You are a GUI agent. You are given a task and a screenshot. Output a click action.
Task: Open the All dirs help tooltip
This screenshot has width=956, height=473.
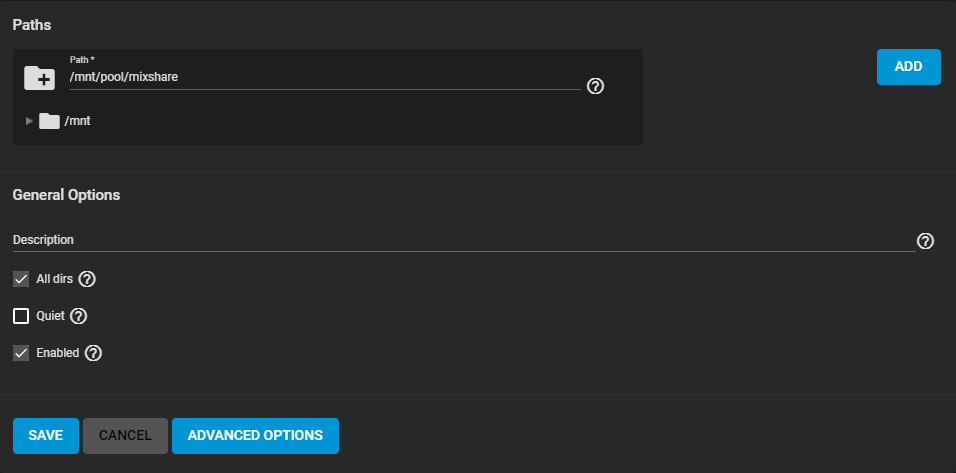click(87, 279)
